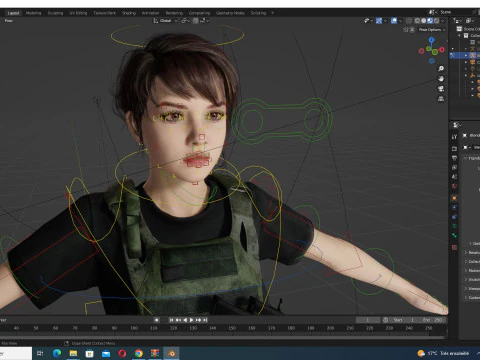Open the View Layer properties tab
Screen dimensions: 480x360
(x=454, y=167)
